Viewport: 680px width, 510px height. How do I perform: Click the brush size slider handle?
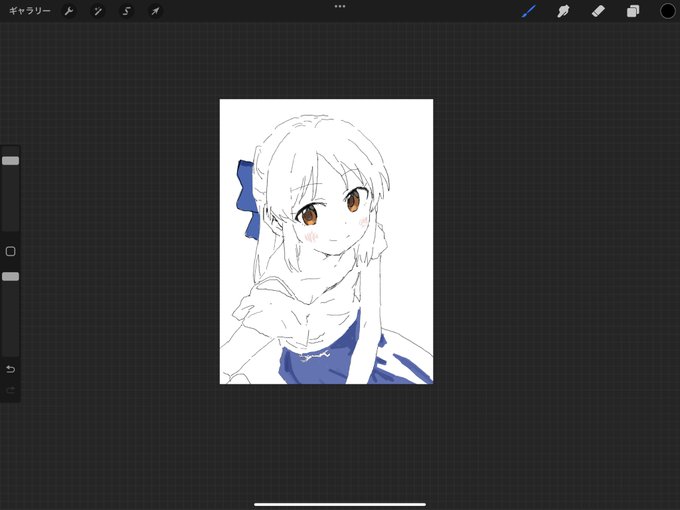coord(10,161)
